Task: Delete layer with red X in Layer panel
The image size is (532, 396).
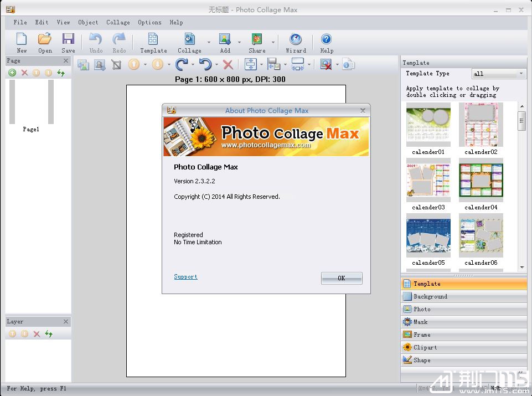Action: 37,334
